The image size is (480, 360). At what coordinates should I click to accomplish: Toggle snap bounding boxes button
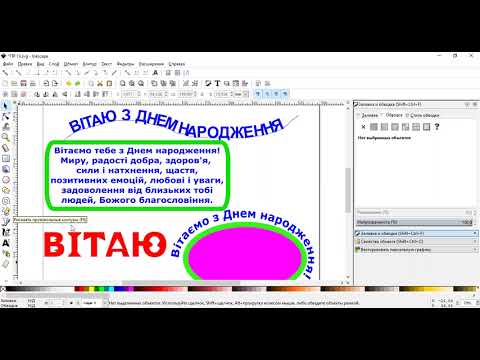[x=18, y=73]
